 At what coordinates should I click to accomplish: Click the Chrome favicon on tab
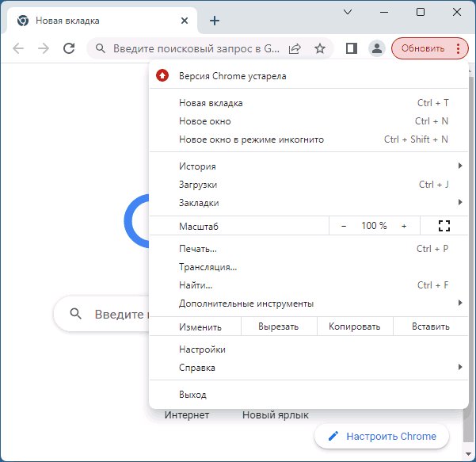click(23, 21)
